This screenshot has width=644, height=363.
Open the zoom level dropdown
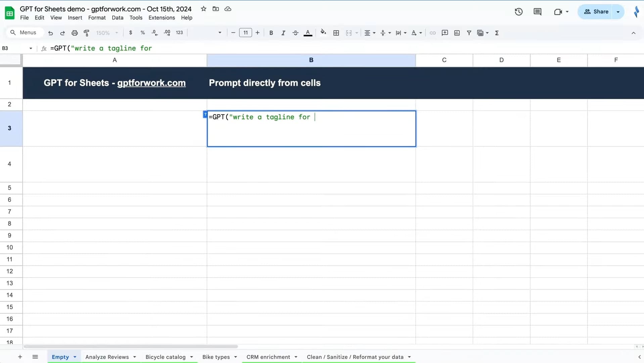[x=107, y=33]
